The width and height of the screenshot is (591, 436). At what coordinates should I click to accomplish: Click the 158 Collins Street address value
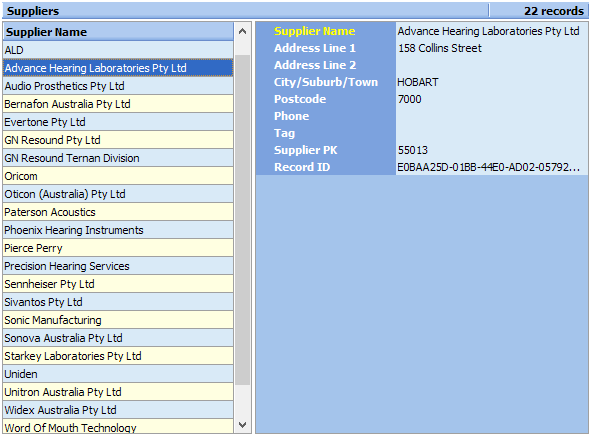pyautogui.click(x=491, y=48)
